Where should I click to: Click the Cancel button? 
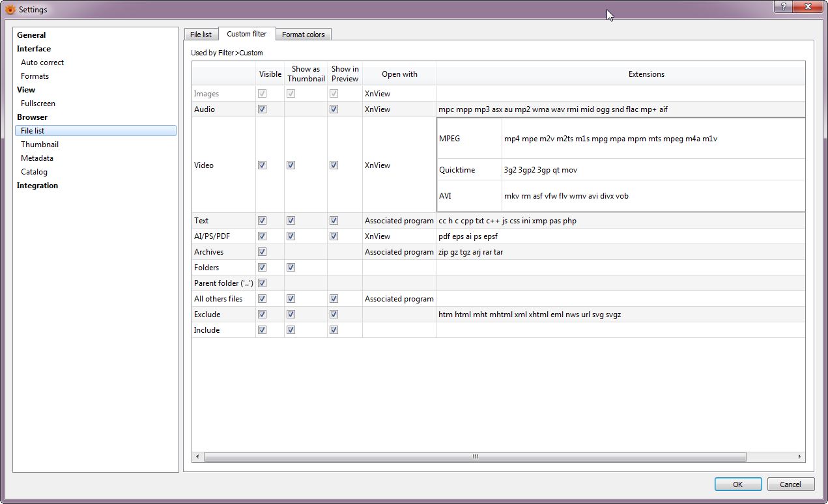pos(790,484)
